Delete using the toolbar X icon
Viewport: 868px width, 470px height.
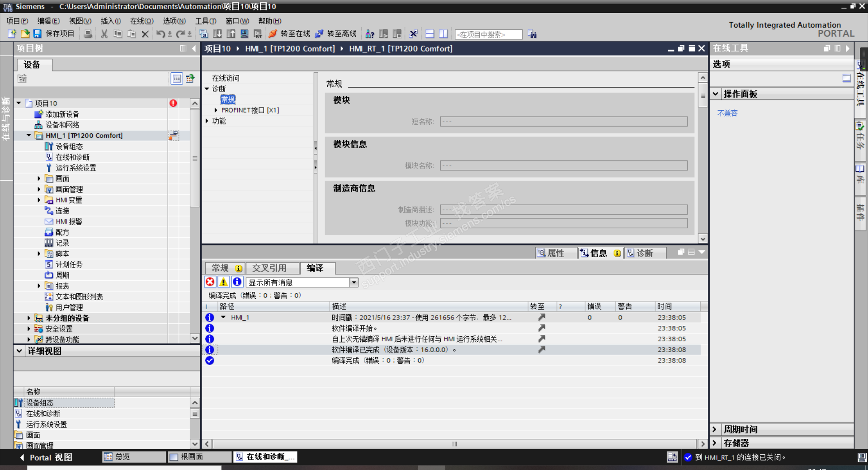(145, 34)
